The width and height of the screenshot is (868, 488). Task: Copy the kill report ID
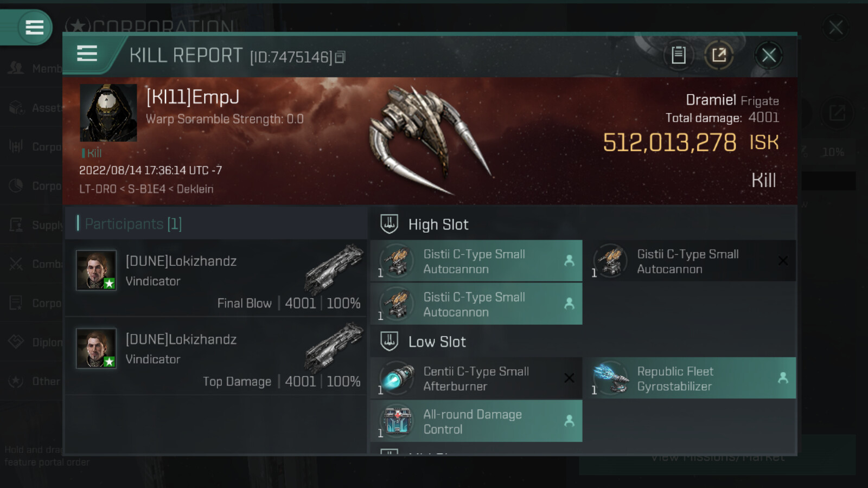(x=340, y=57)
